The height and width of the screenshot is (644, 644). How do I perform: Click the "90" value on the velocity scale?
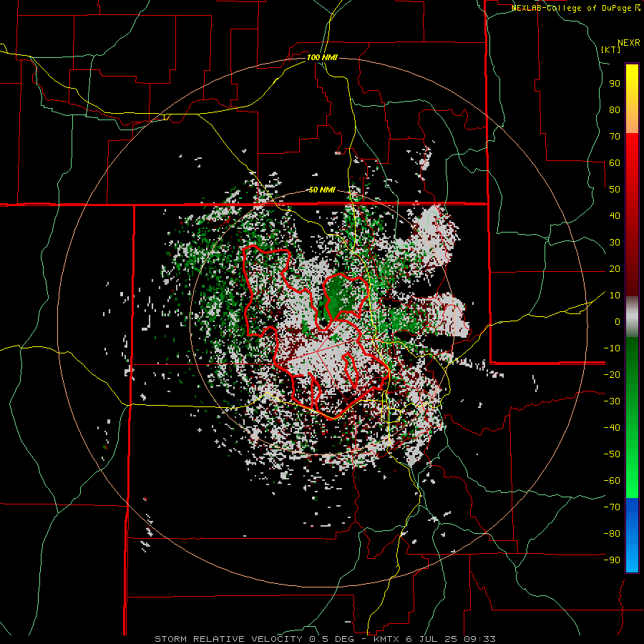pyautogui.click(x=615, y=84)
